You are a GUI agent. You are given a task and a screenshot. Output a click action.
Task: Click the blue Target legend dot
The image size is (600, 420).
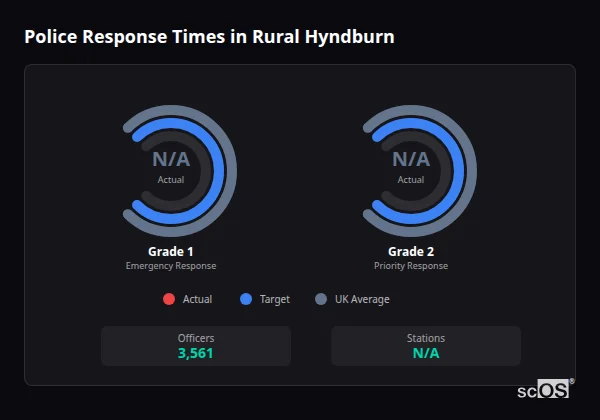point(246,299)
